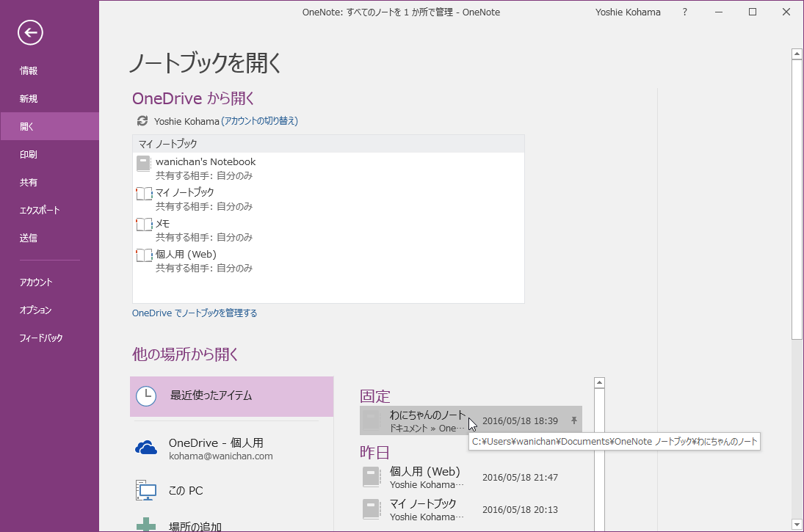Open the 情報 menu item
The height and width of the screenshot is (532, 804).
click(x=50, y=70)
